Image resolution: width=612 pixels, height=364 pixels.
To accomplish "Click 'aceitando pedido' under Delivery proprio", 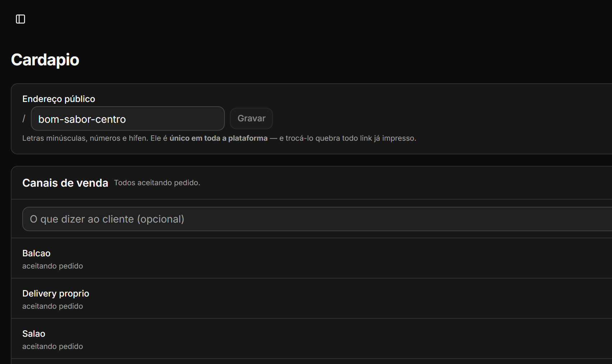I will coord(52,306).
